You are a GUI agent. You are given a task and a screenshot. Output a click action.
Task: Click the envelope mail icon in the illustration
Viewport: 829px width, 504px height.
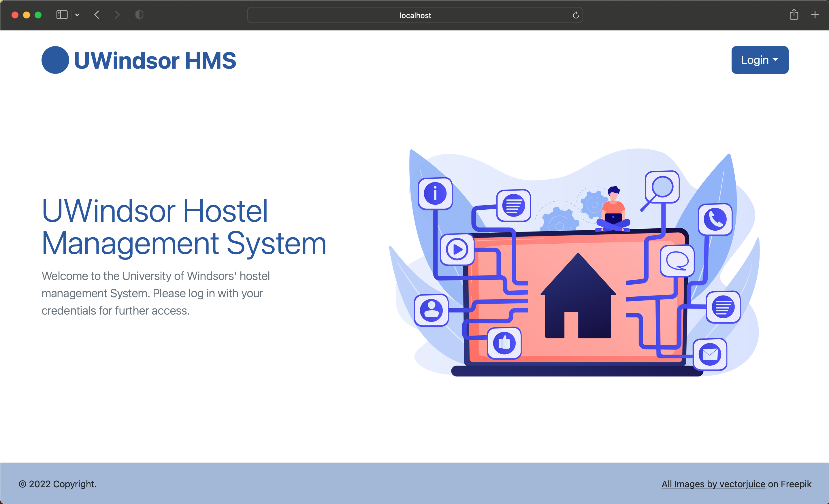[710, 354]
